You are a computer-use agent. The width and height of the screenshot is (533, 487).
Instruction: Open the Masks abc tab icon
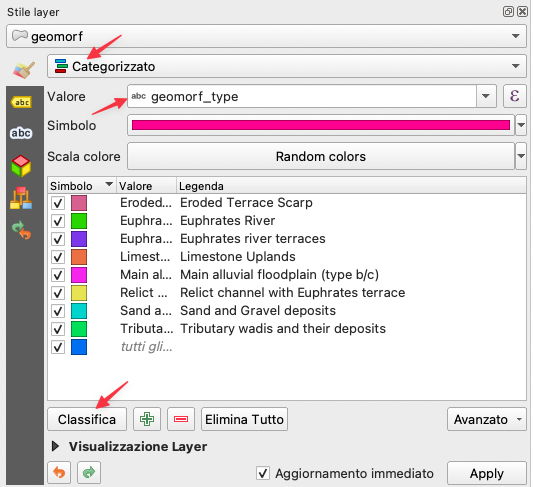[21, 133]
